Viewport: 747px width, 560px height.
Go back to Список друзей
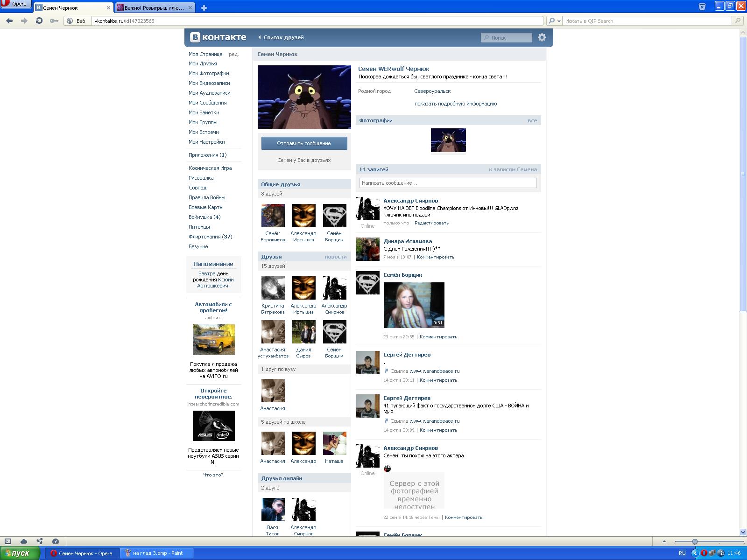click(283, 37)
